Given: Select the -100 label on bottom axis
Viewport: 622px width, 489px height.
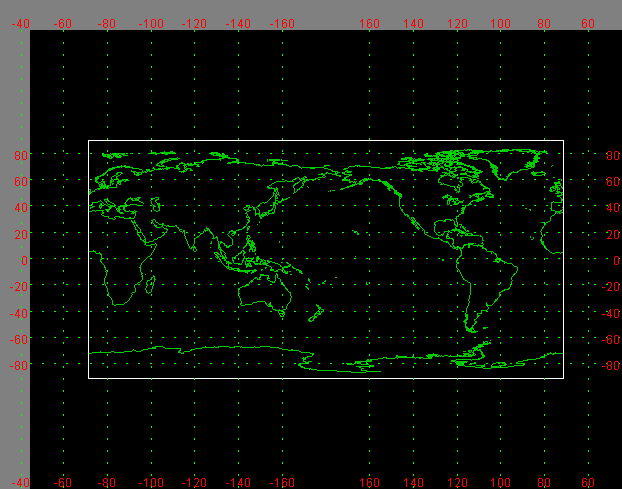Looking at the screenshot, I should (150, 482).
